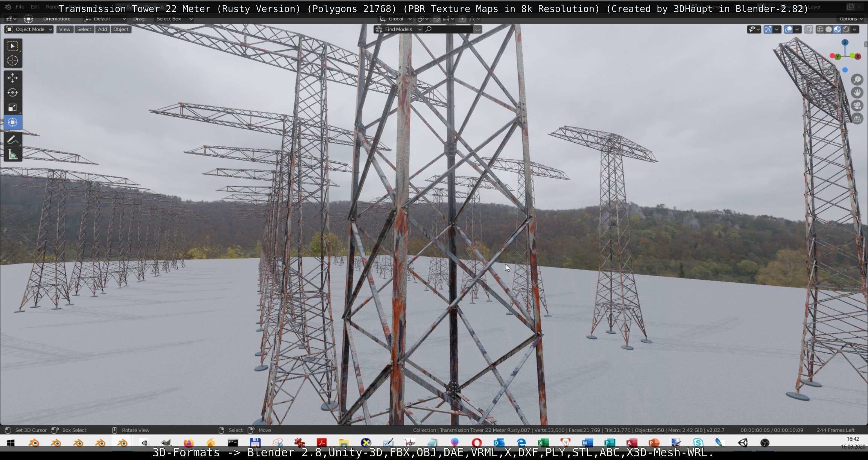This screenshot has width=868, height=460.
Task: Expand the Find Models dropdown
Action: (398, 29)
